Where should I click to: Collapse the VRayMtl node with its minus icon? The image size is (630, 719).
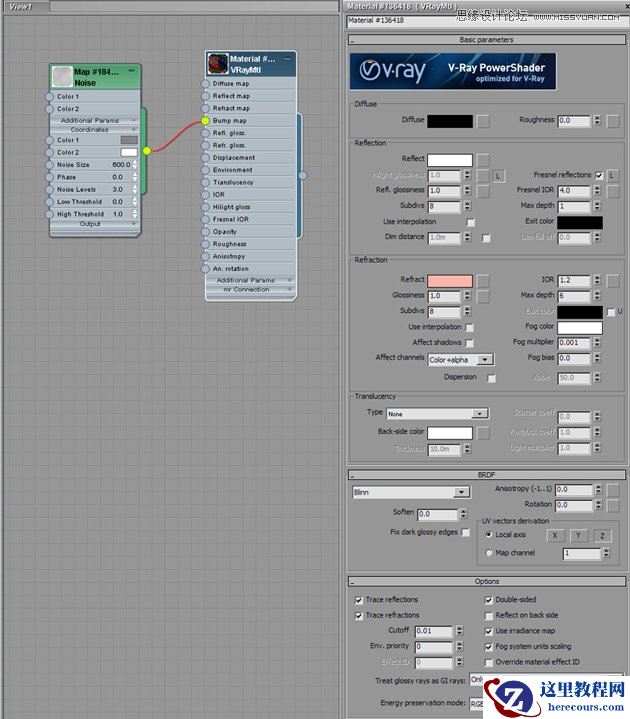click(287, 58)
